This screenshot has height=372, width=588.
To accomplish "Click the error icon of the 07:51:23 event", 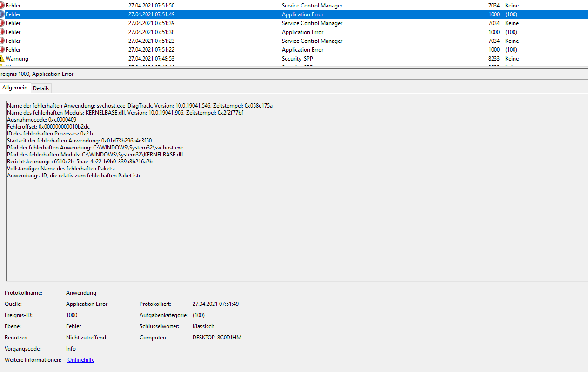I will point(2,41).
